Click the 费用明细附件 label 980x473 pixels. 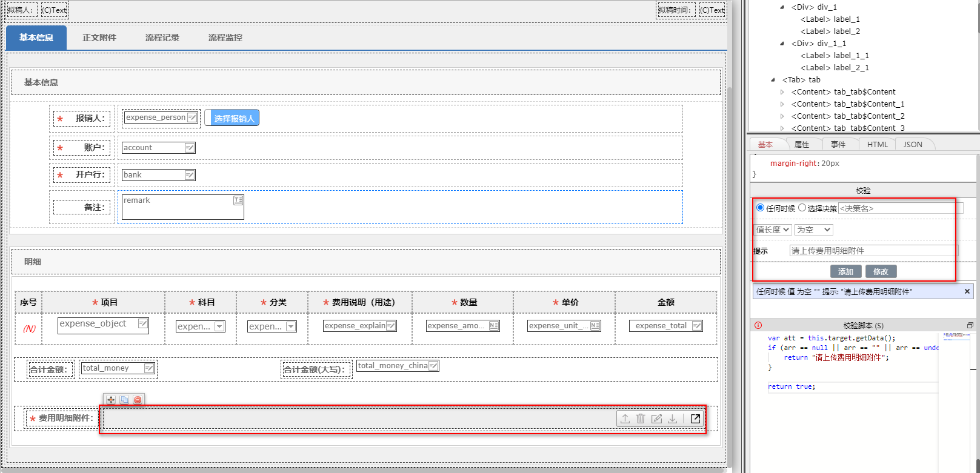coord(66,418)
